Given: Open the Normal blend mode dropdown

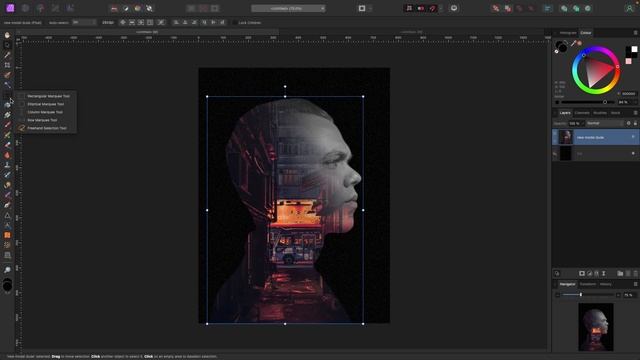Looking at the screenshot, I should click(605, 123).
